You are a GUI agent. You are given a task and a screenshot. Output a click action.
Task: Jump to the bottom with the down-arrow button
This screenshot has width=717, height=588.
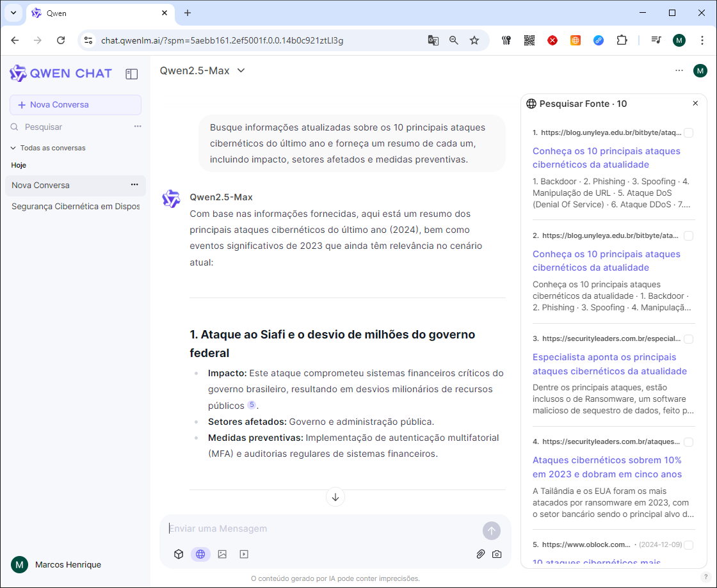pos(335,497)
